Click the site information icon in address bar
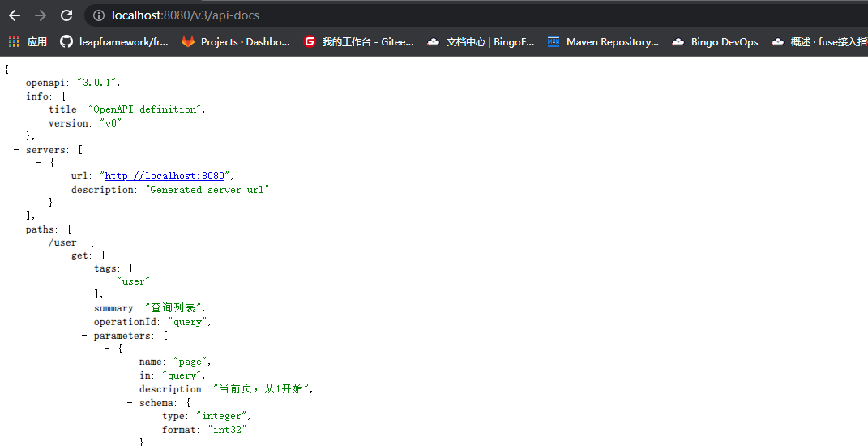 tap(98, 15)
